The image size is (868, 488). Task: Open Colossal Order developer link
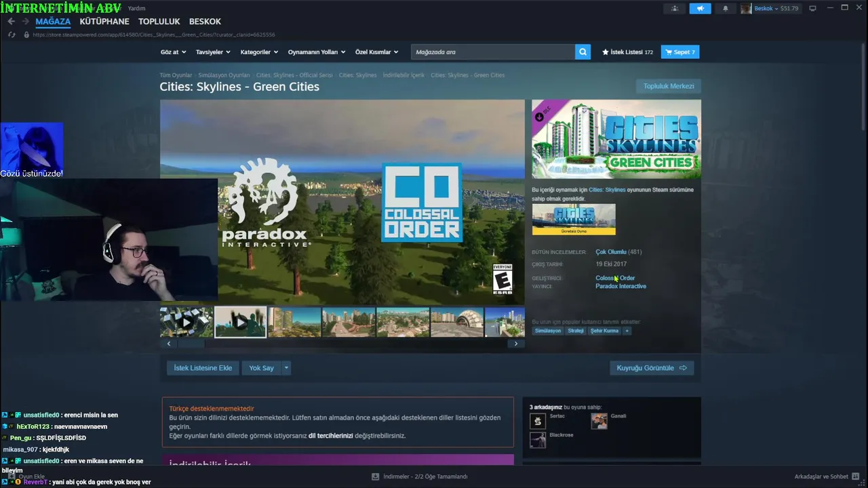click(615, 278)
